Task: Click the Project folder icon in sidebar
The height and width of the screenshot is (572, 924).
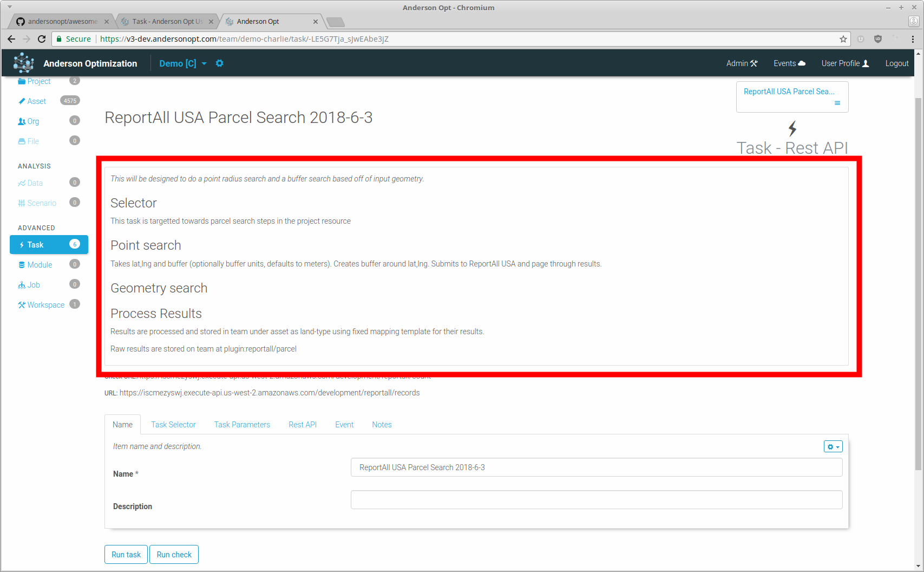Action: coord(22,81)
